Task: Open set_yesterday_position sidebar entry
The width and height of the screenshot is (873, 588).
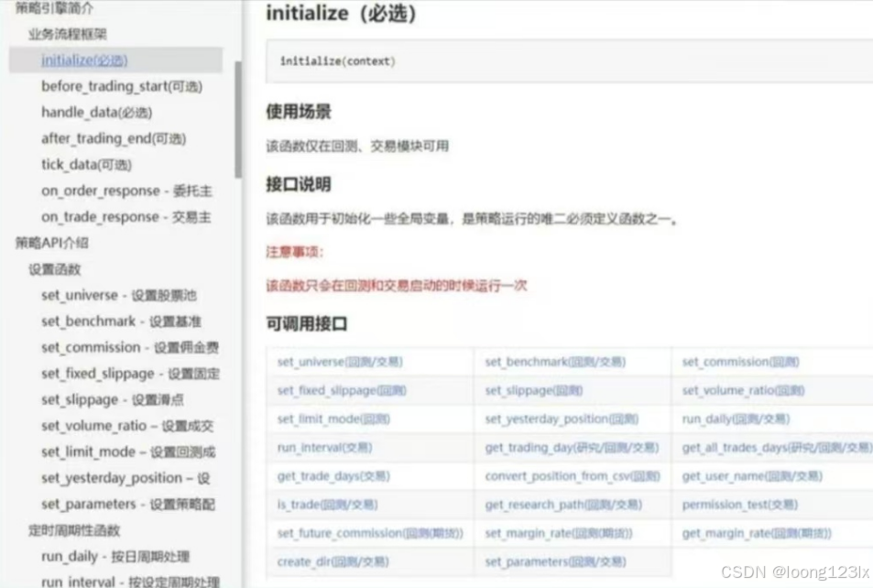Action: point(125,478)
